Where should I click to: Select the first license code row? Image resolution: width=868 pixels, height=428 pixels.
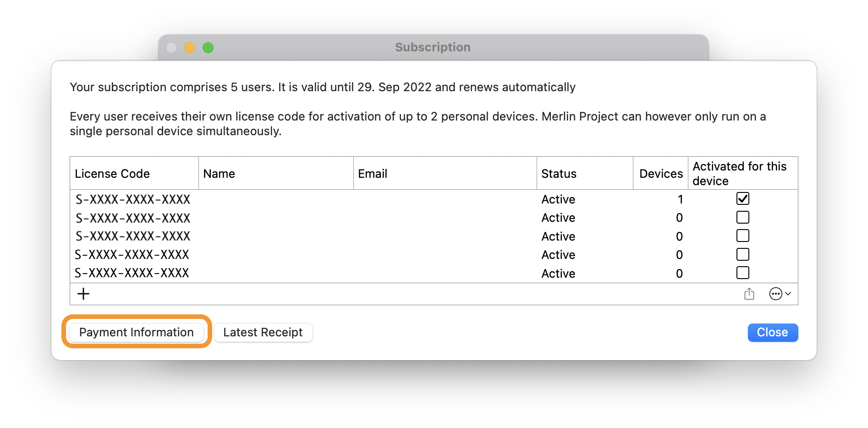[133, 199]
